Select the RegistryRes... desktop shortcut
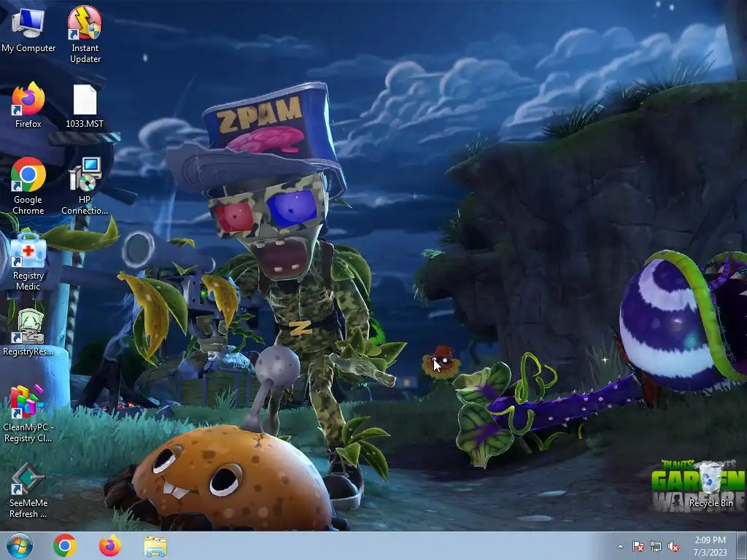 click(x=28, y=332)
